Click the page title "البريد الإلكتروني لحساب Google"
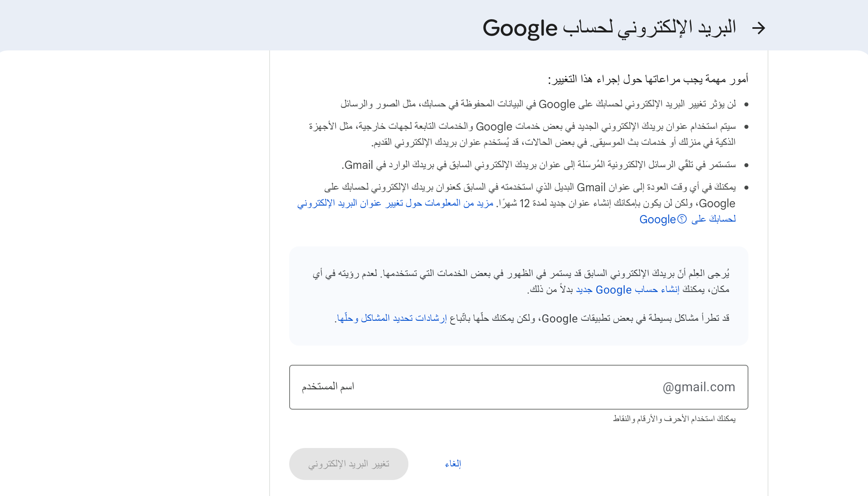The width and height of the screenshot is (868, 496). coord(609,28)
